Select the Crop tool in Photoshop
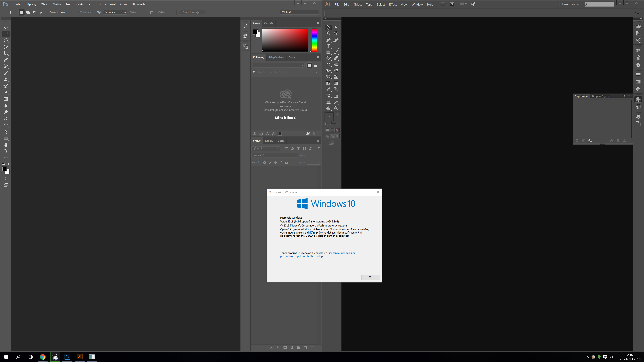The width and height of the screenshot is (644, 362). click(x=6, y=53)
